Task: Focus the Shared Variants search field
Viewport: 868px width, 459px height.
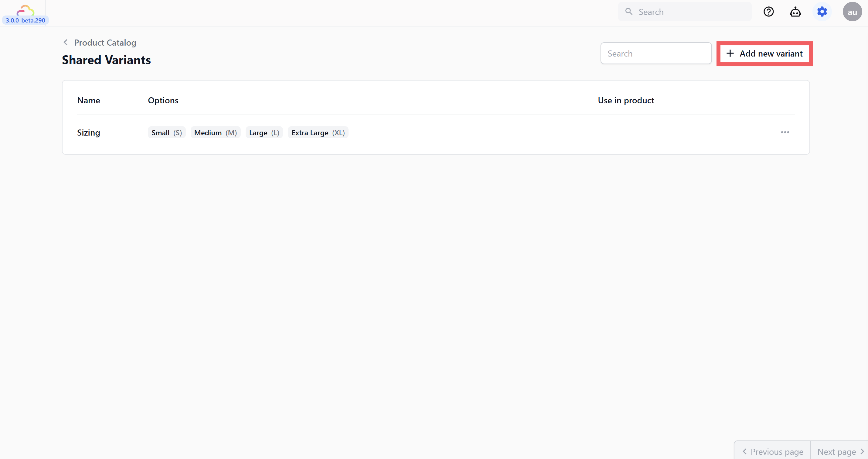Action: coord(656,53)
